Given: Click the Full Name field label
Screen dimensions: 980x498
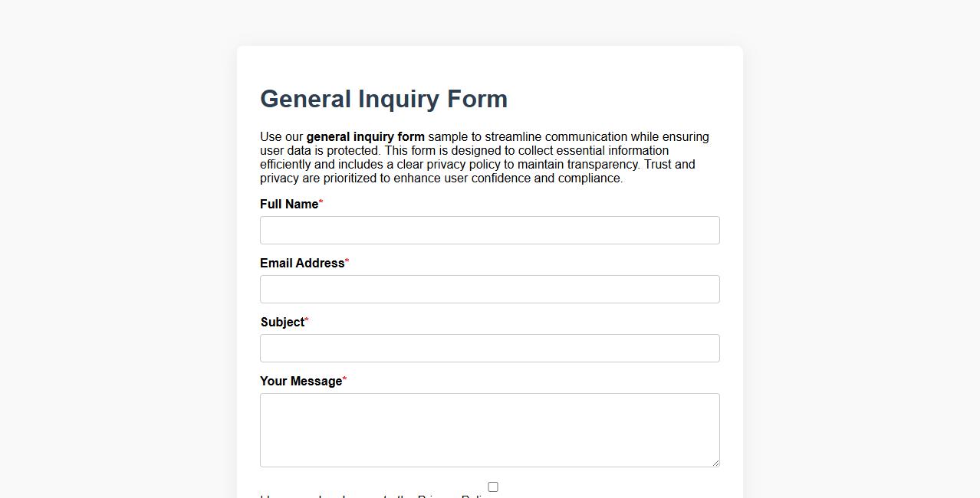Looking at the screenshot, I should (288, 204).
